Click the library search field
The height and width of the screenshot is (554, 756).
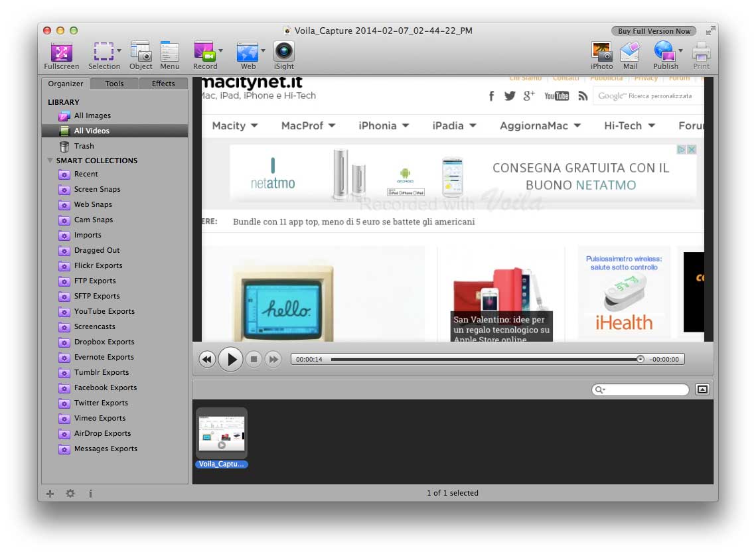(640, 389)
